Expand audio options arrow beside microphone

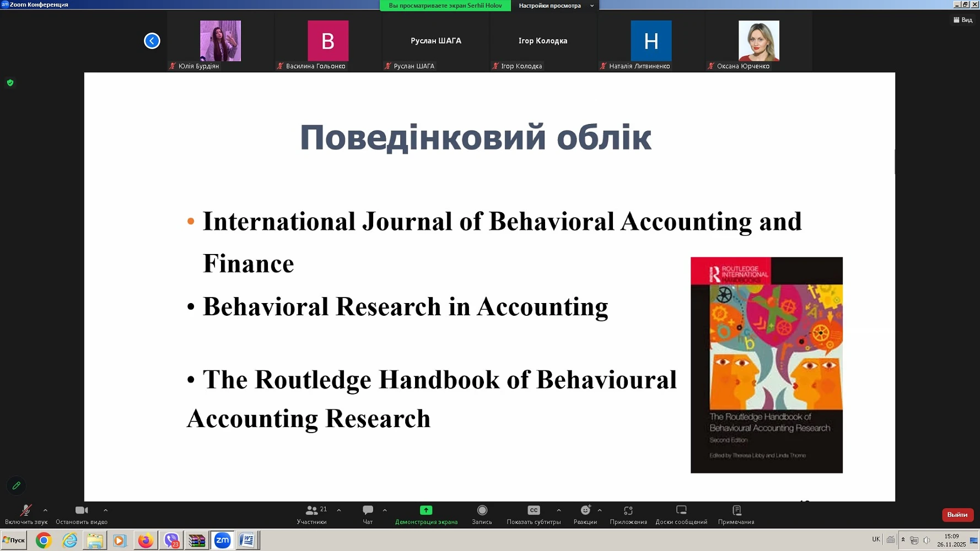click(45, 510)
